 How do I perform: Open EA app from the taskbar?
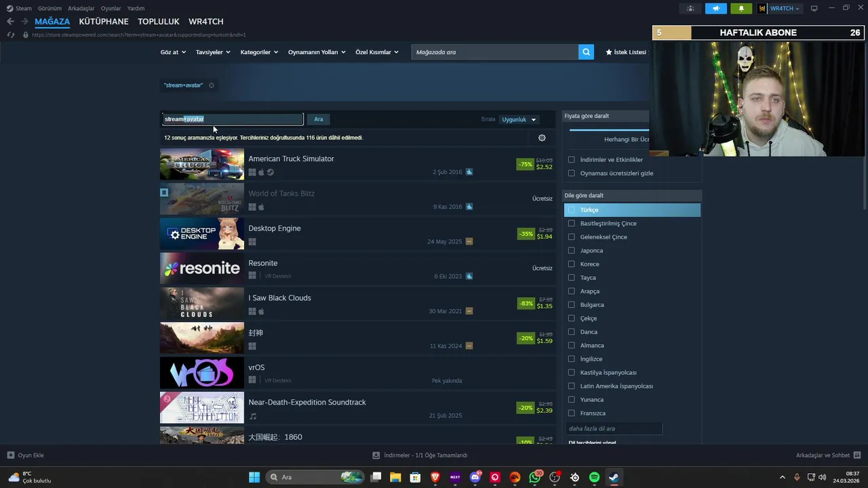[515, 477]
